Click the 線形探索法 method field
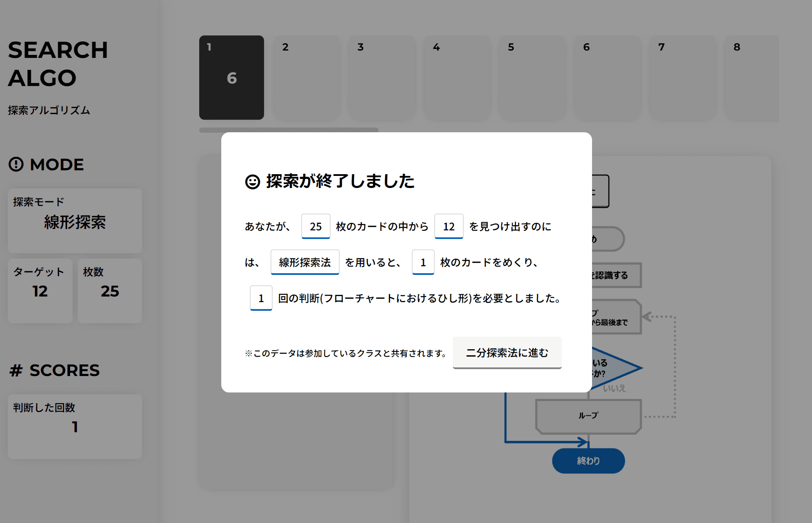The height and width of the screenshot is (523, 812). [305, 262]
